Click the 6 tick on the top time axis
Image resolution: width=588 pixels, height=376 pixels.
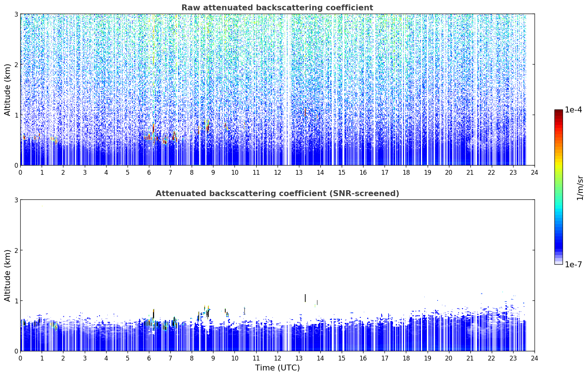coord(149,172)
